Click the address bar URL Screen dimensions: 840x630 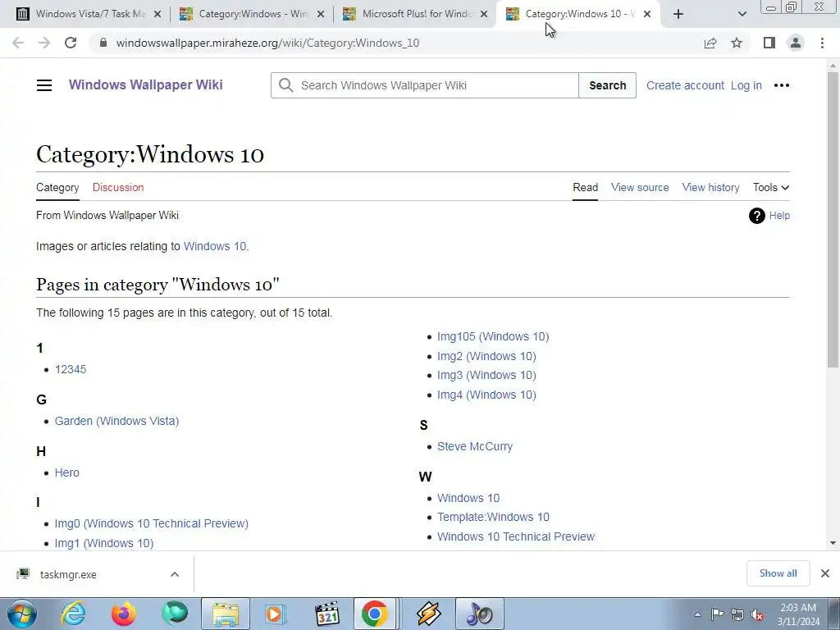point(268,43)
